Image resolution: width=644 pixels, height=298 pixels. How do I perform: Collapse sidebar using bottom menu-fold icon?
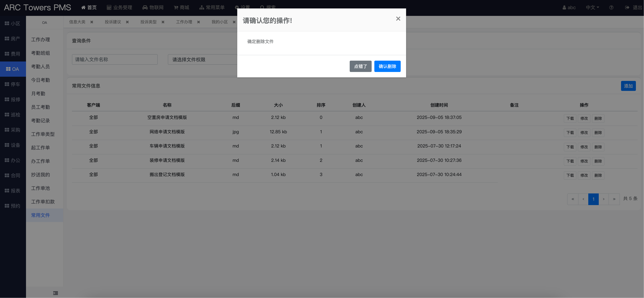coord(56,293)
